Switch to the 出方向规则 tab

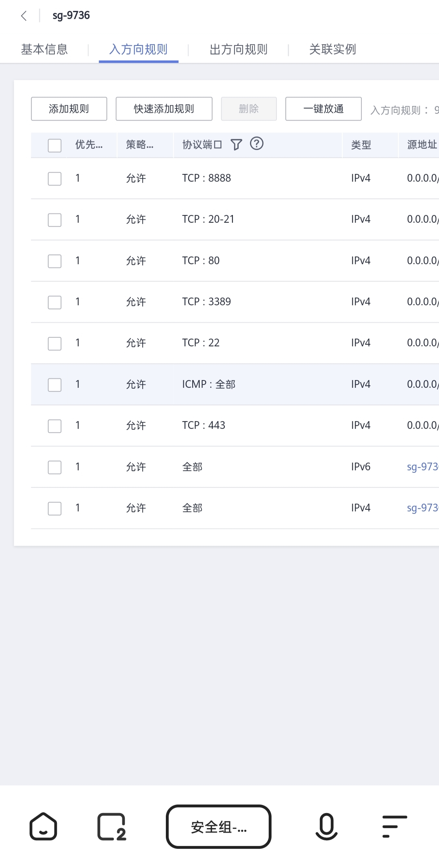[239, 50]
